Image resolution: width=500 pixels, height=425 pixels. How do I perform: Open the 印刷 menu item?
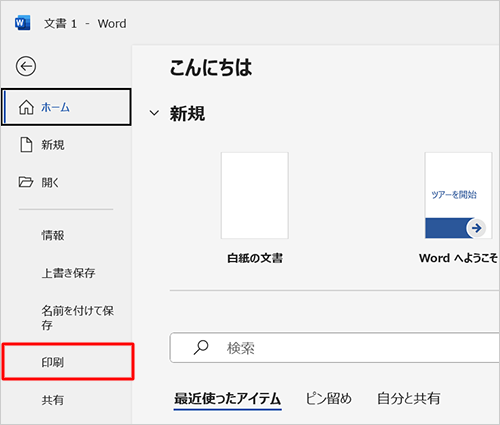click(x=68, y=362)
